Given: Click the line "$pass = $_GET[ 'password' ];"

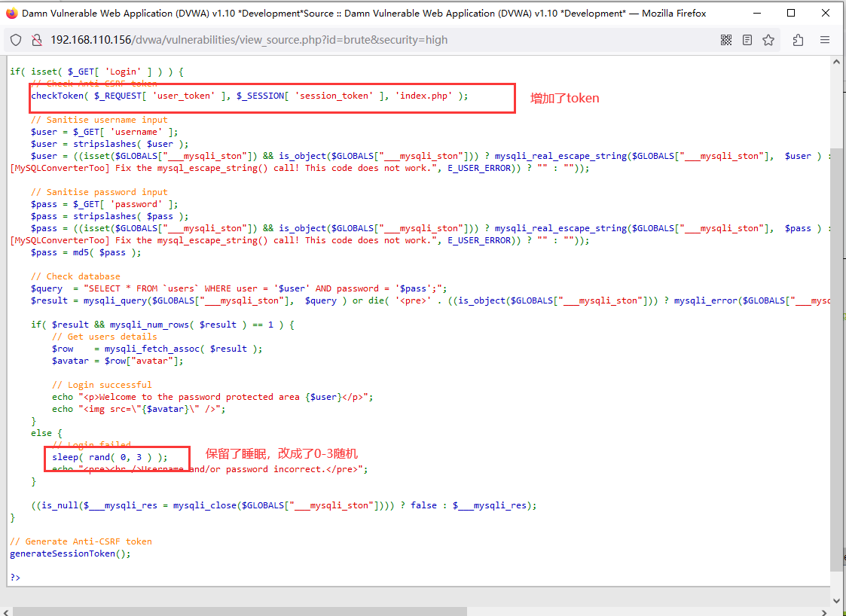Looking at the screenshot, I should pyautogui.click(x=104, y=204).
